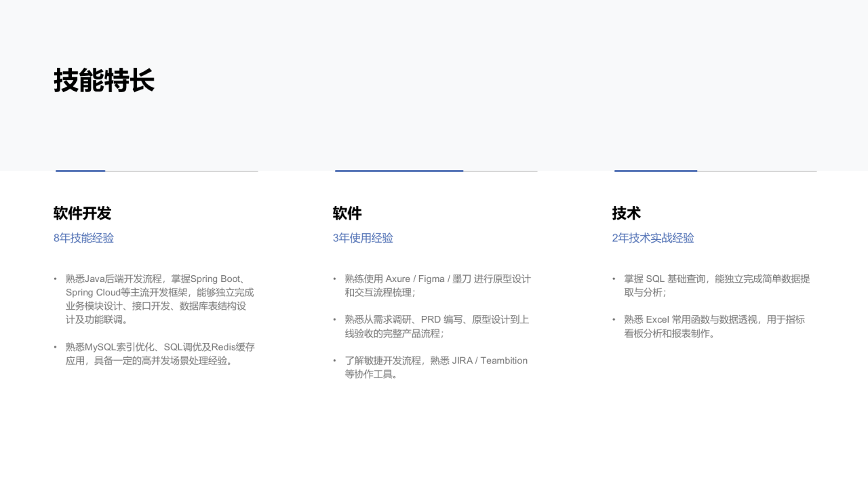Click the blue progress bar above 软件开发
Image resolution: width=868 pixels, height=488 pixels.
tap(81, 171)
